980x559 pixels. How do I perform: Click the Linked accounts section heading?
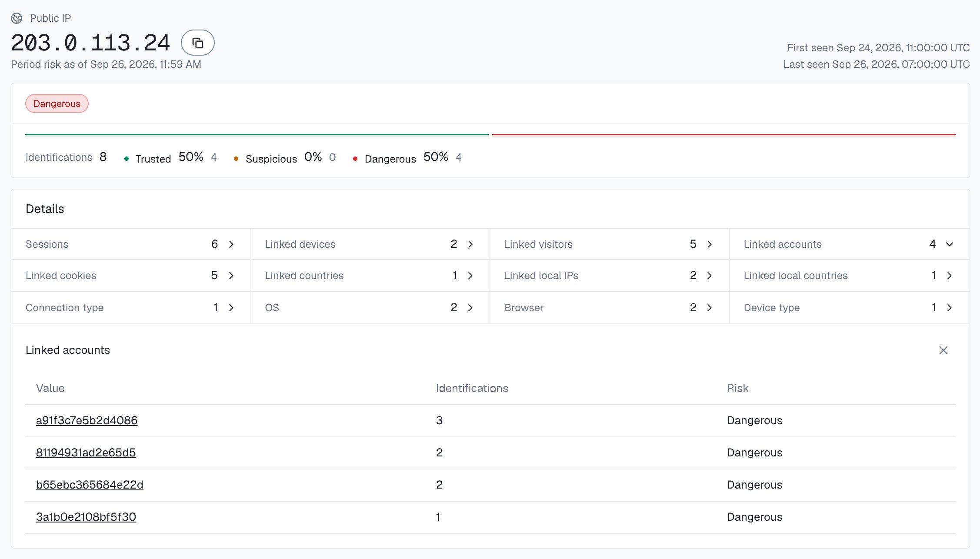pyautogui.click(x=68, y=350)
